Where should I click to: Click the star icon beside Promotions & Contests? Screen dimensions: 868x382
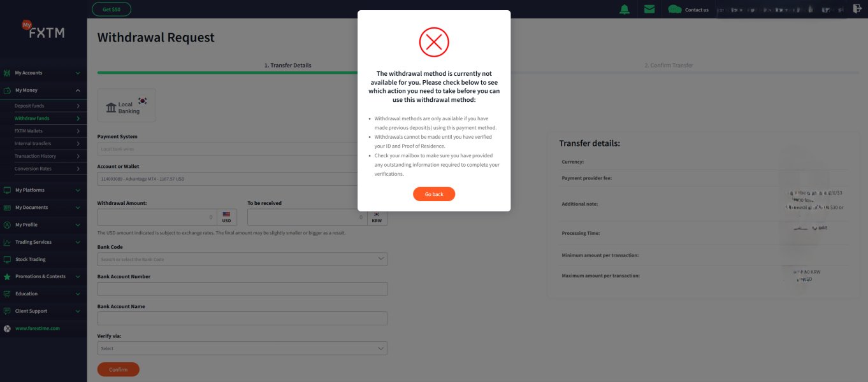click(x=7, y=277)
